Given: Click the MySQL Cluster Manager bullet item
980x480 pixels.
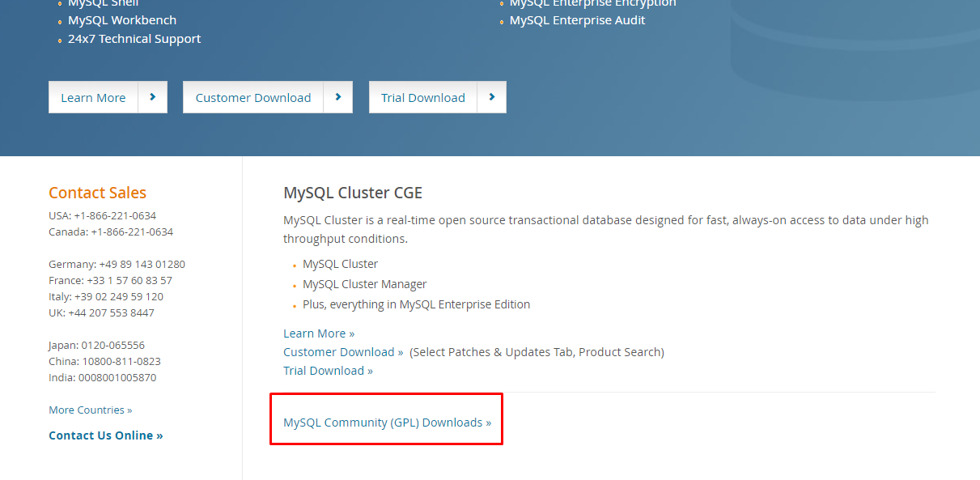Looking at the screenshot, I should coord(364,284).
